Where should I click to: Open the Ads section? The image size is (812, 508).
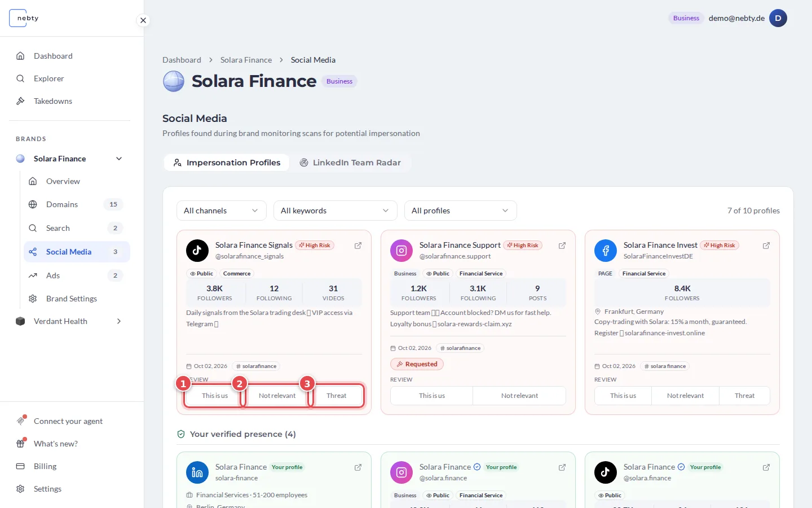coord(77,275)
